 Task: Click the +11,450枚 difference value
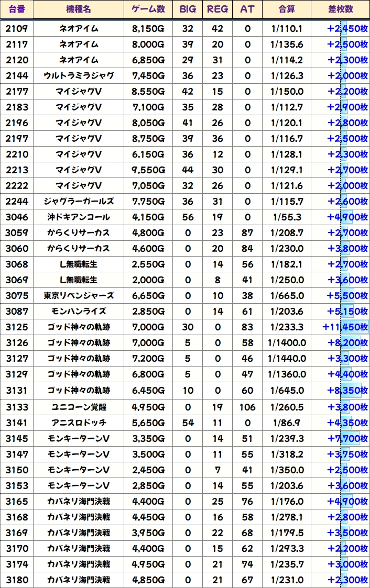[345, 327]
